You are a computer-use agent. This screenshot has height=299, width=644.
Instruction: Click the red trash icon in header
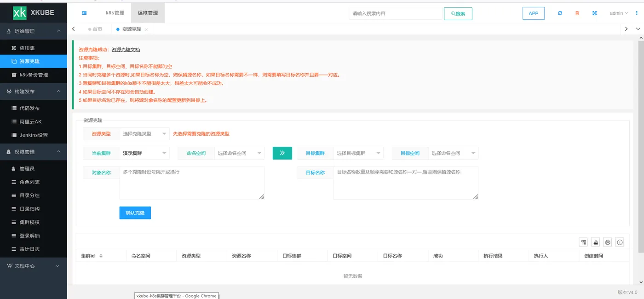pyautogui.click(x=577, y=13)
